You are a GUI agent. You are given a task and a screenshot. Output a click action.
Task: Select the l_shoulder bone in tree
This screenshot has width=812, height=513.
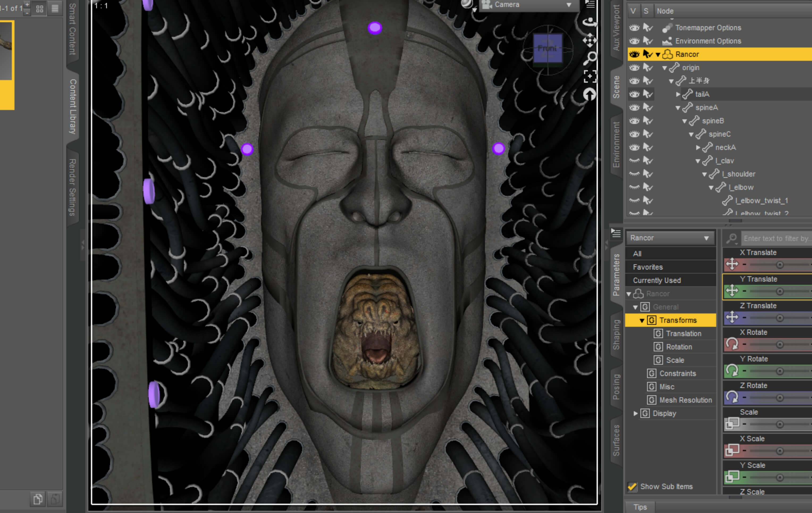tap(738, 174)
